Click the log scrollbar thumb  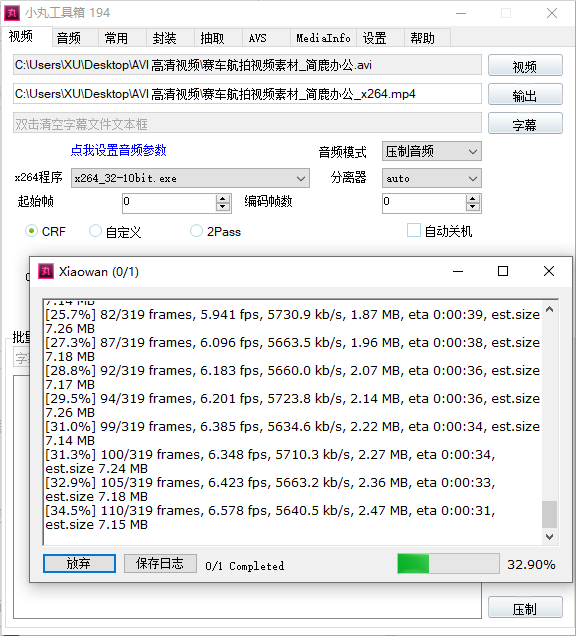(550, 514)
